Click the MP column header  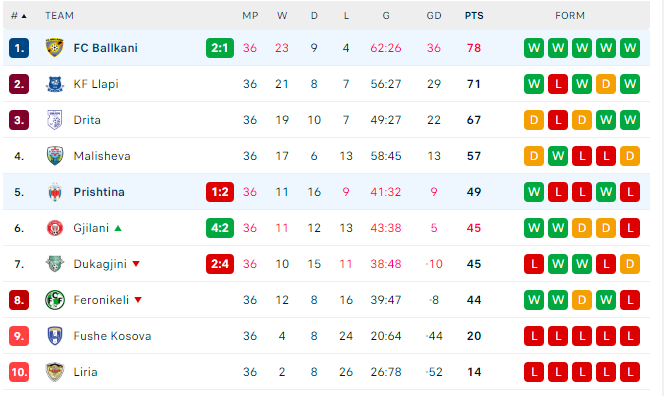pyautogui.click(x=250, y=16)
